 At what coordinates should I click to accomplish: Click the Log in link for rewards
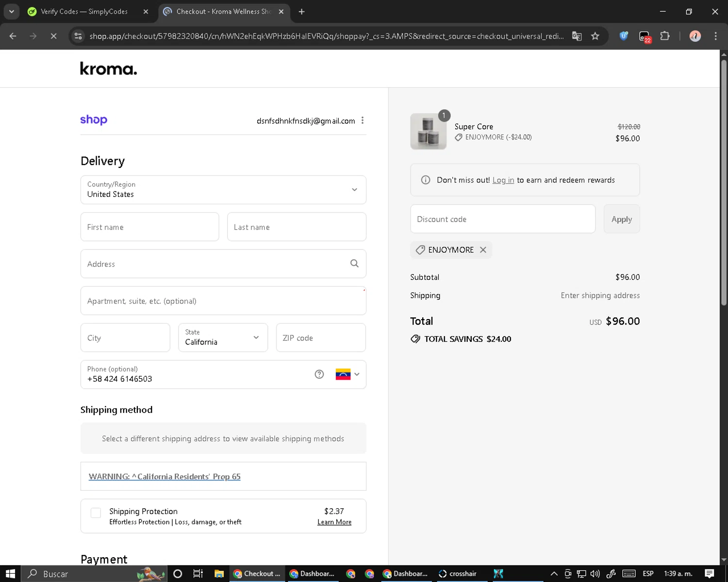503,180
